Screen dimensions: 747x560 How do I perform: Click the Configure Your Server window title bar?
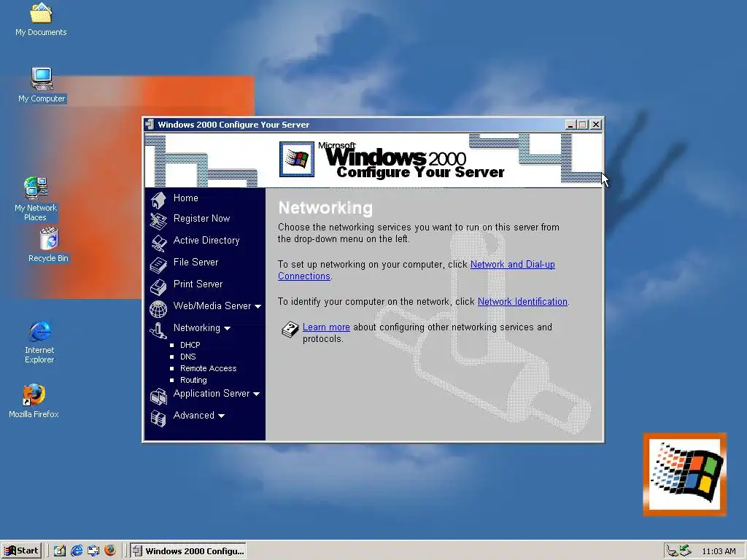(373, 125)
